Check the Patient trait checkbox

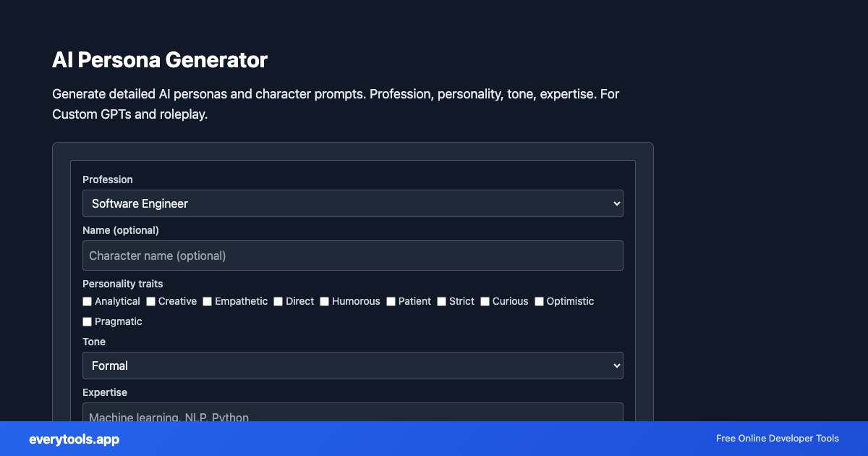(391, 301)
